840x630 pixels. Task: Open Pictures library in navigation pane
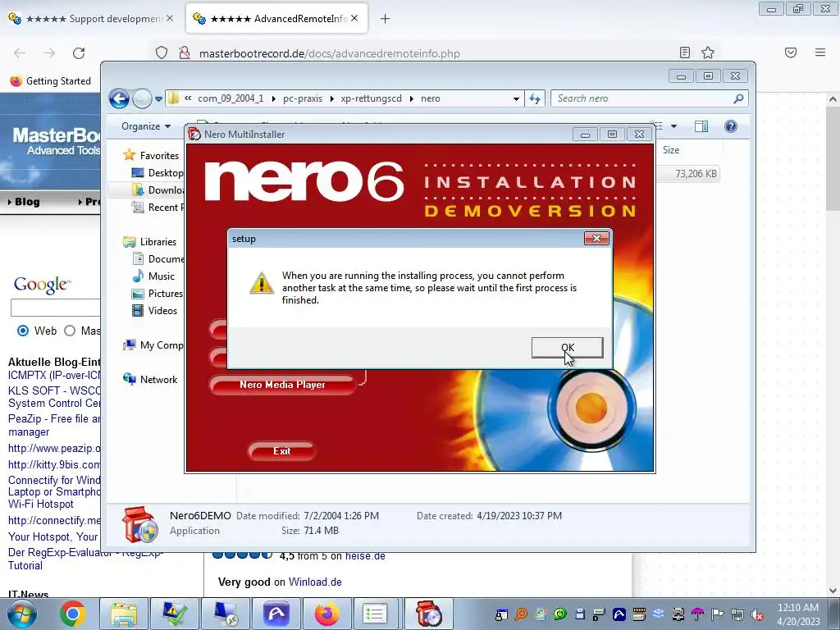coord(165,293)
